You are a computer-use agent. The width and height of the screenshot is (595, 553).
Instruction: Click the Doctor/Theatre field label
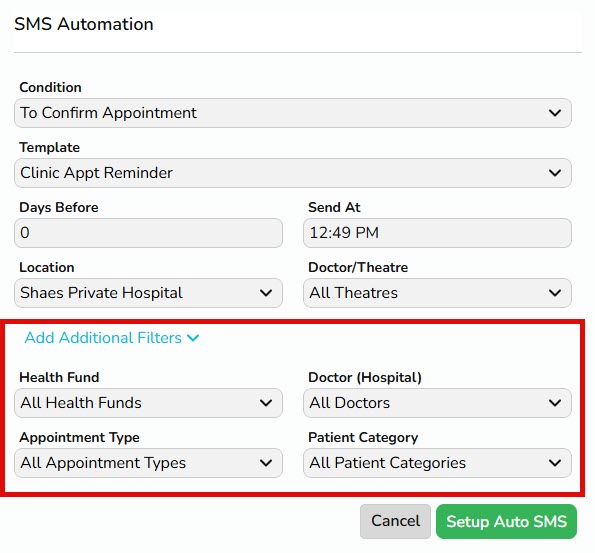click(358, 268)
